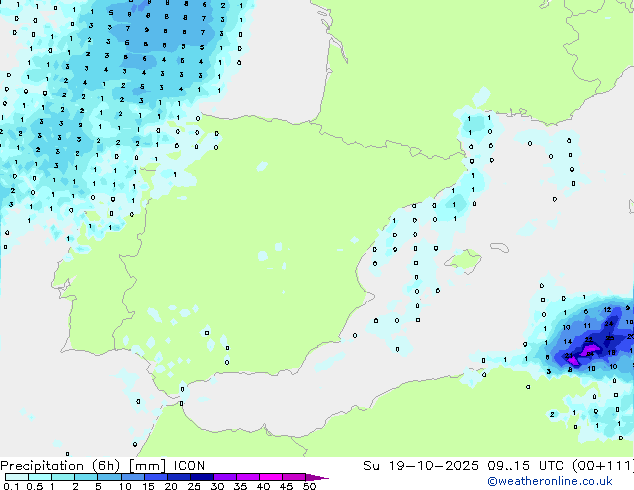Click the 25–30 mm navy legend swatch
This screenshot has width=634, height=490.
tap(201, 477)
